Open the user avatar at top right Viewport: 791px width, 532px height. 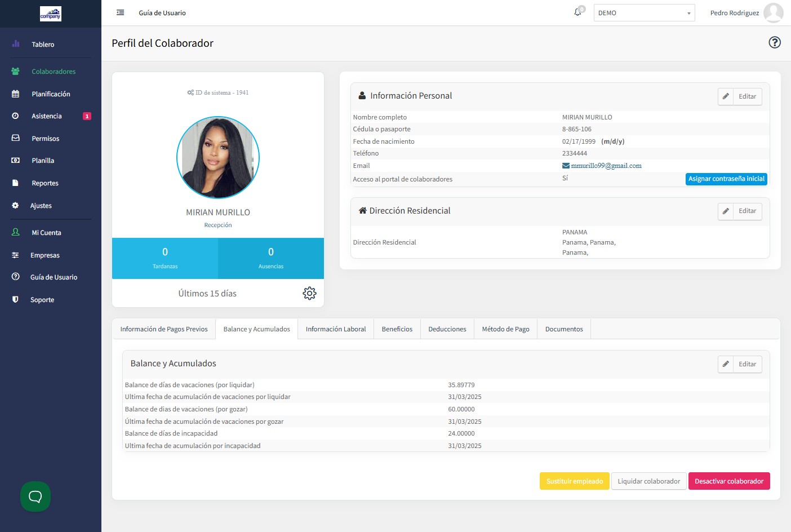(773, 13)
